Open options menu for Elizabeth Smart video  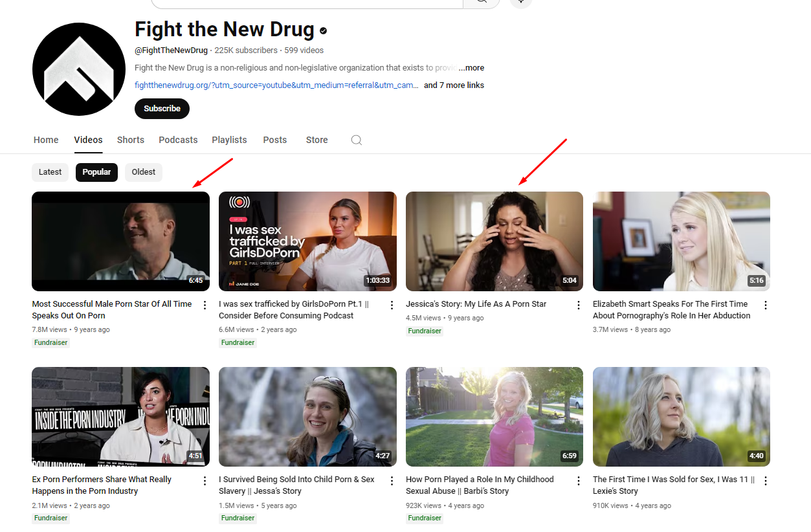[x=766, y=305]
